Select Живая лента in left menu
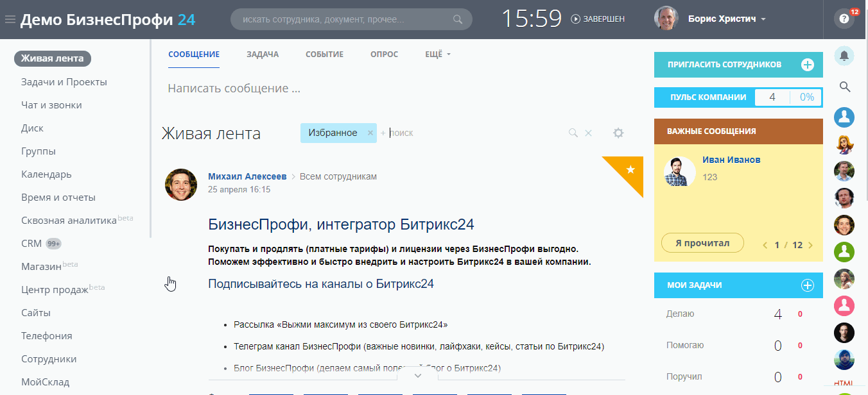 [53, 58]
